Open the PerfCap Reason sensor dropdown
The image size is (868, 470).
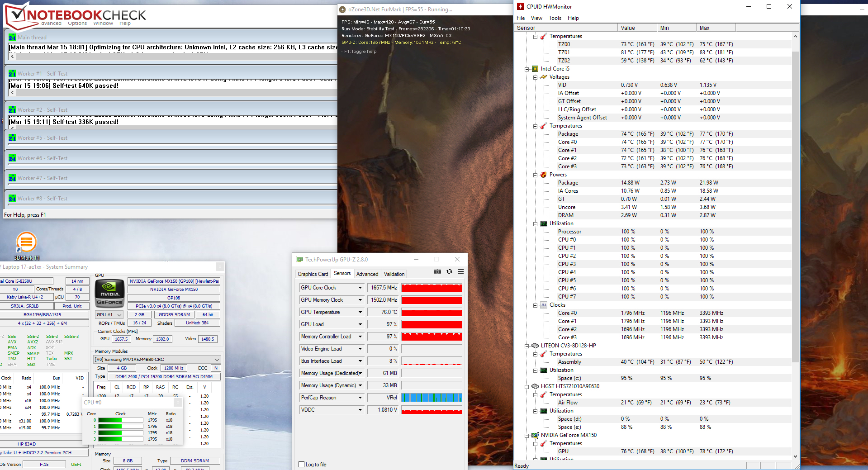point(360,398)
